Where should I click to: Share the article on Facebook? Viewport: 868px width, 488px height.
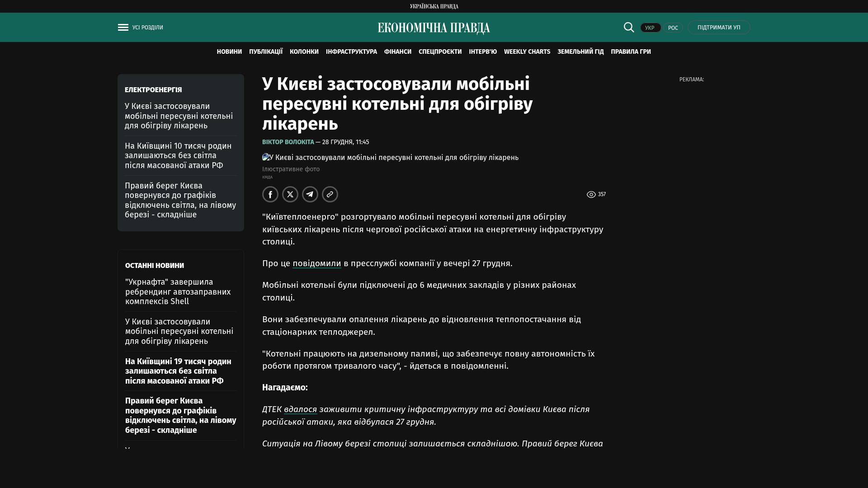pos(270,194)
